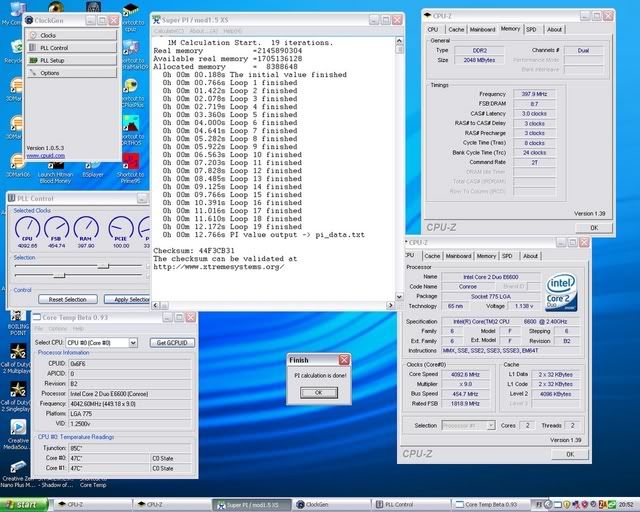The width and height of the screenshot is (640, 512).
Task: Open ClockGen Options
Action: 56,73
